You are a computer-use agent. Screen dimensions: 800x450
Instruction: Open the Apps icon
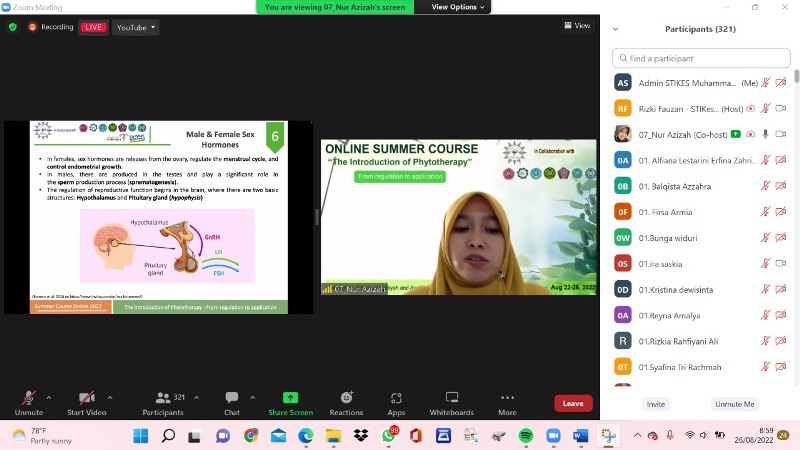click(396, 398)
